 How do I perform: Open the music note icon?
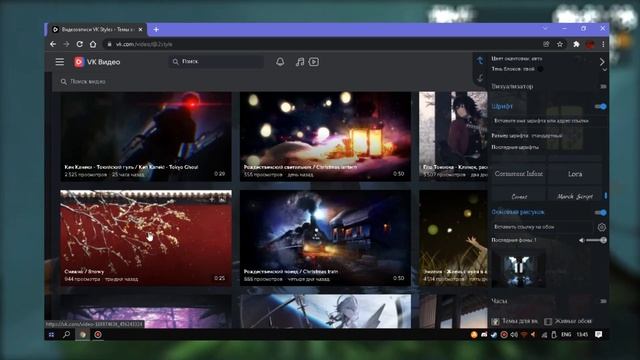coord(300,62)
